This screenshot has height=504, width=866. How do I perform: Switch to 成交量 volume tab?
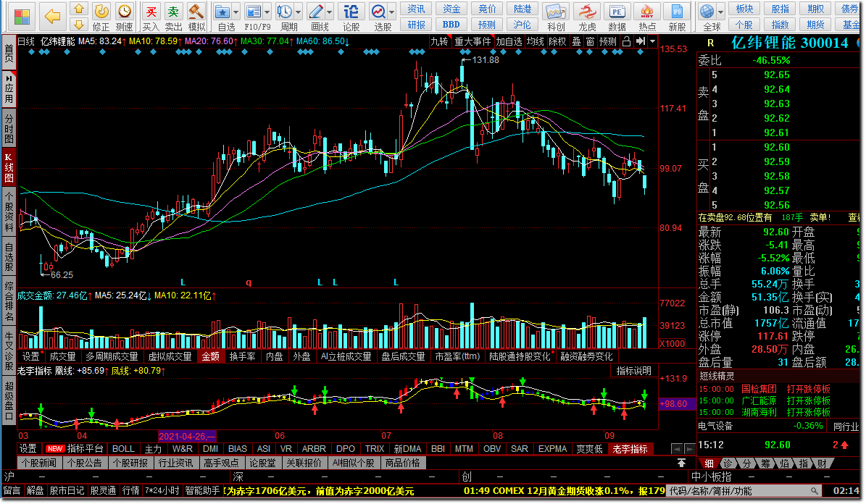point(62,356)
